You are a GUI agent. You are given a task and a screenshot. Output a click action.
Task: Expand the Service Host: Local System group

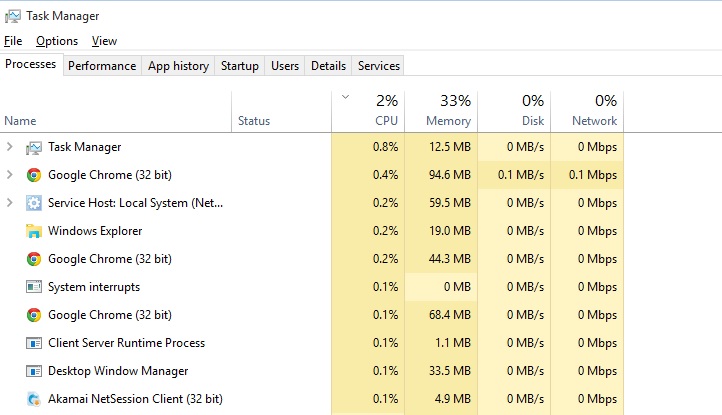point(10,202)
